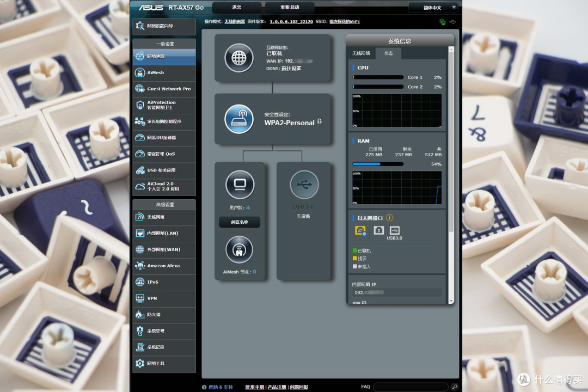Click the wireless router security icon
588x392 pixels.
pos(239,119)
